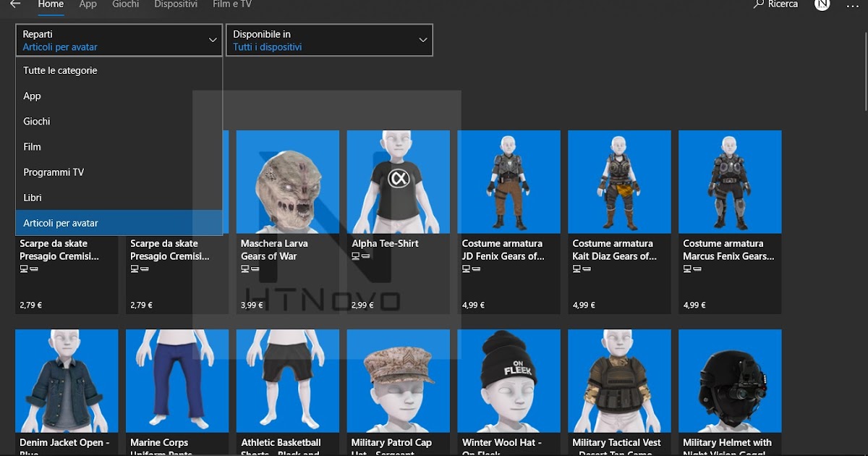
Task: Open the Disponibile in dispositivi dropdown
Action: coord(423,40)
